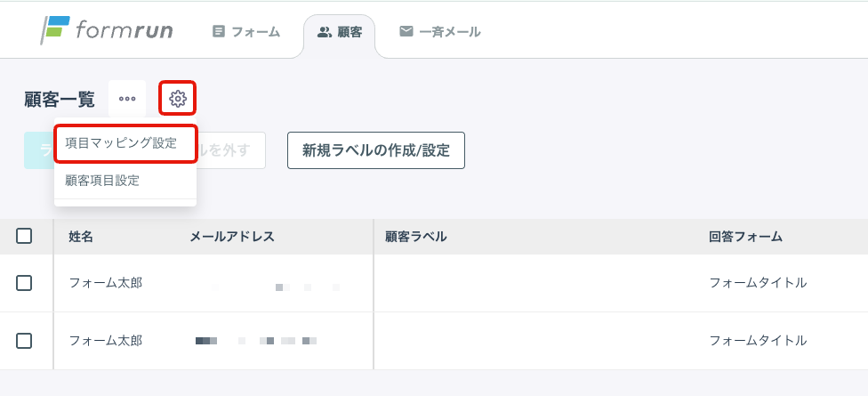Image resolution: width=868 pixels, height=396 pixels.
Task: Click the document icon beside フォーム
Action: (219, 31)
